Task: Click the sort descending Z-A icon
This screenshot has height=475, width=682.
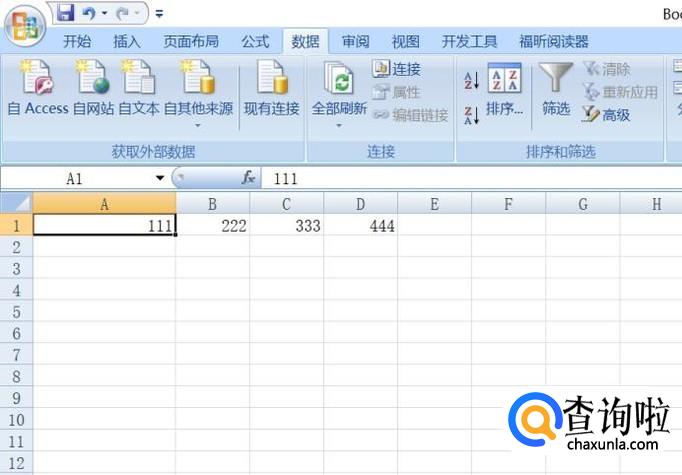Action: pos(472,114)
